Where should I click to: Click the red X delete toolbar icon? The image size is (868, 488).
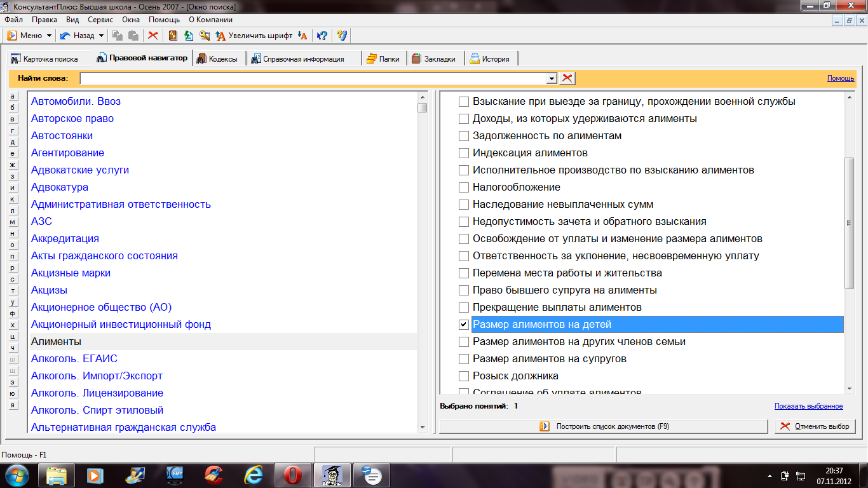(x=153, y=36)
